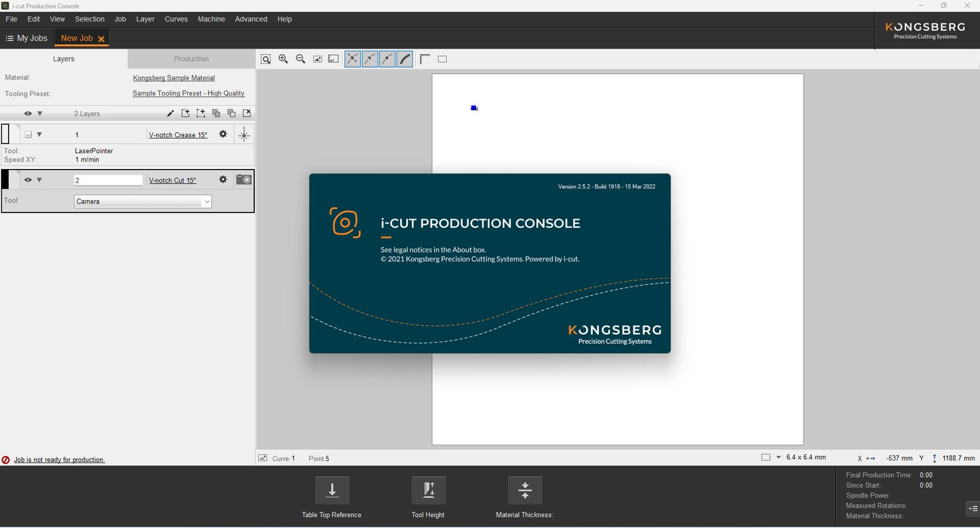
Task: Open the File menu
Action: click(11, 19)
